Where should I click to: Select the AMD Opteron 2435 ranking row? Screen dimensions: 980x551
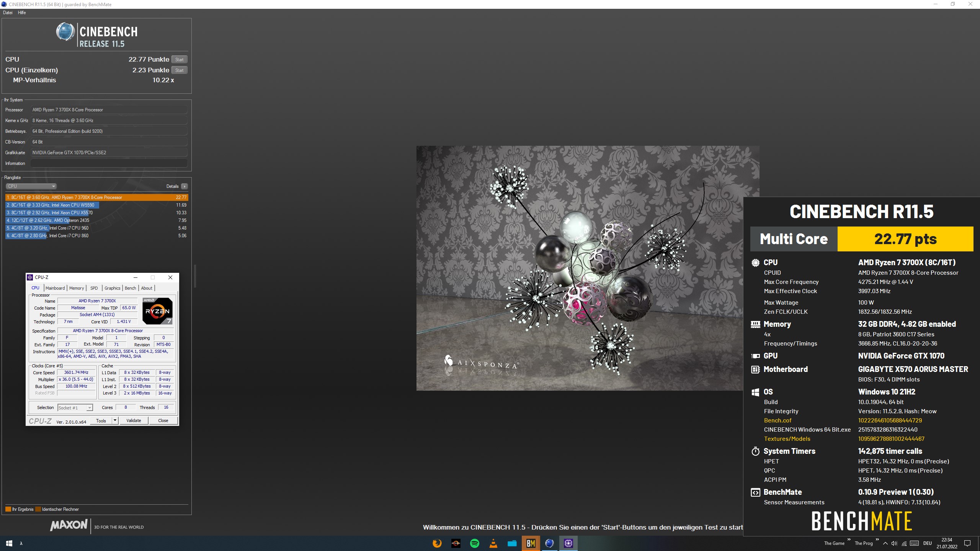96,220
